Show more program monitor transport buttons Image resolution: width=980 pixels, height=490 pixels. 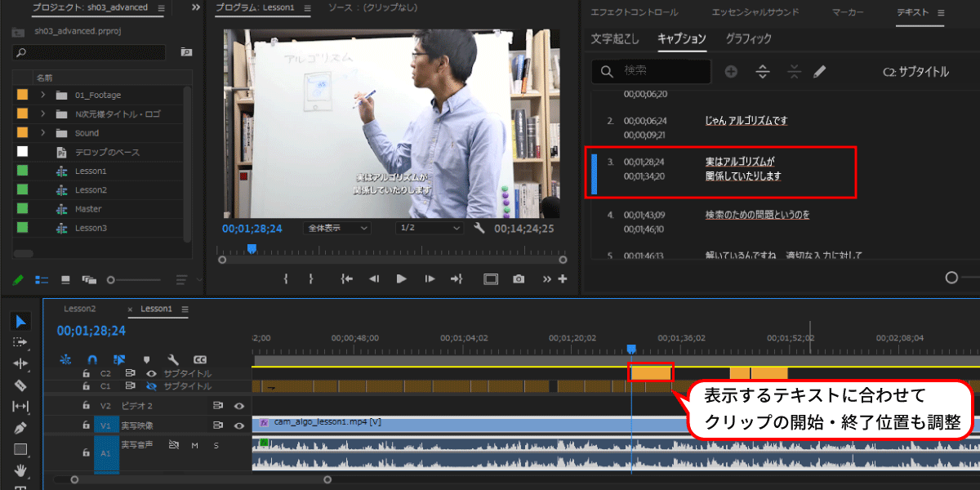[x=547, y=278]
